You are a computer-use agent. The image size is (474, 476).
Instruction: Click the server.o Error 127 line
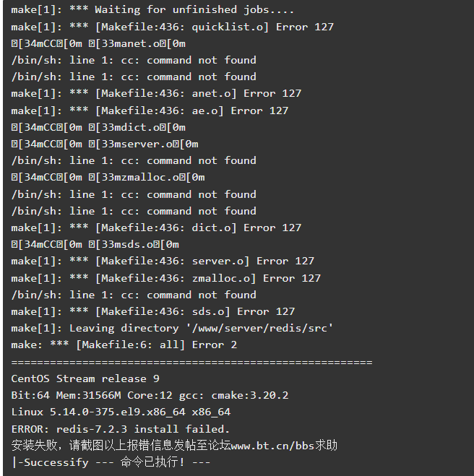(x=163, y=261)
